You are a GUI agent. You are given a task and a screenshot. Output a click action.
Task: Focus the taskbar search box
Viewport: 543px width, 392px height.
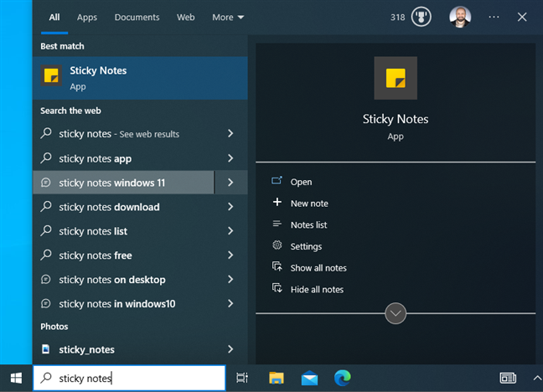[x=129, y=378]
